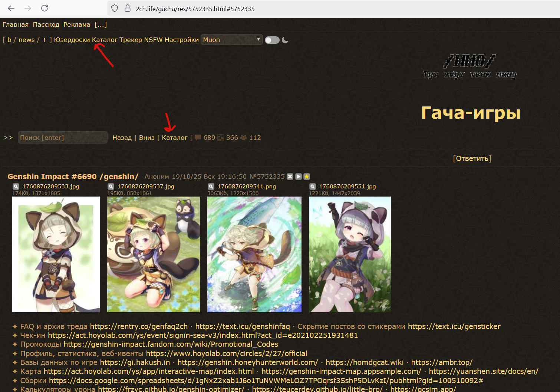The width and height of the screenshot is (560, 392).
Task: Click magnifier icon next to 1760876209537.jpg
Action: [x=111, y=187]
